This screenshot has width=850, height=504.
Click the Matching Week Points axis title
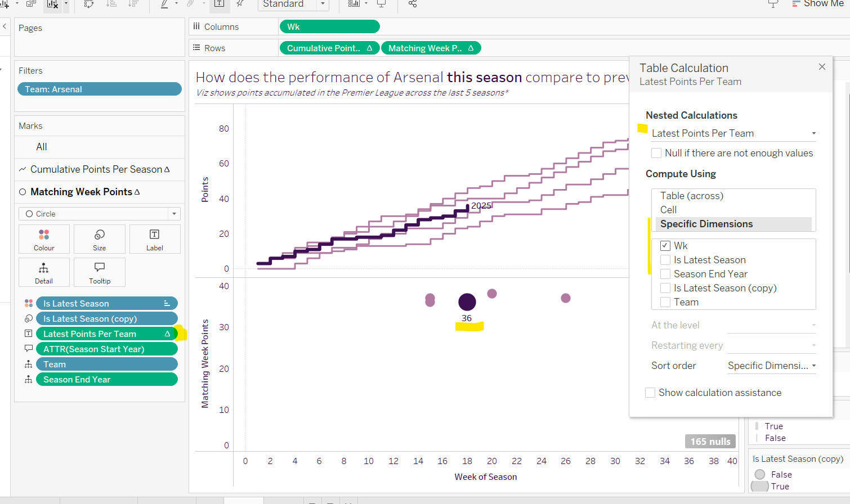coord(205,363)
